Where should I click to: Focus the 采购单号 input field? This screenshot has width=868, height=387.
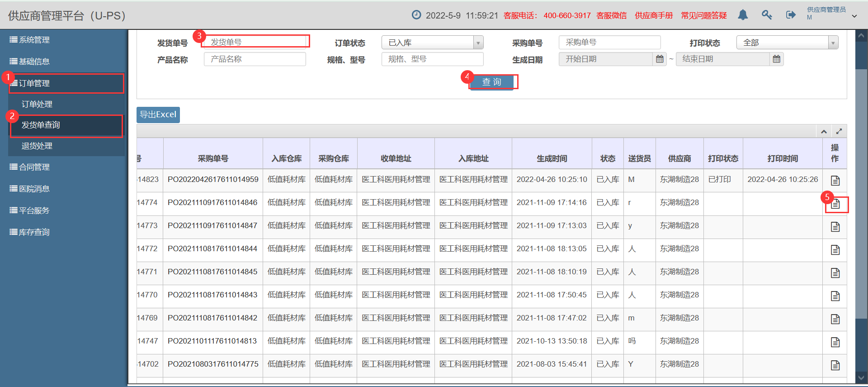coord(610,42)
